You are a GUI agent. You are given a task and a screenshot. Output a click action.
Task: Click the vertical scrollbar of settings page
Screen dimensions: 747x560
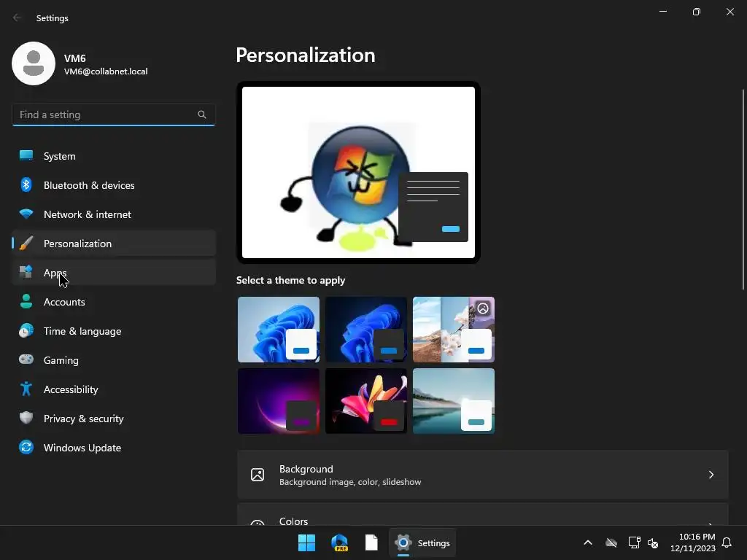743,190
